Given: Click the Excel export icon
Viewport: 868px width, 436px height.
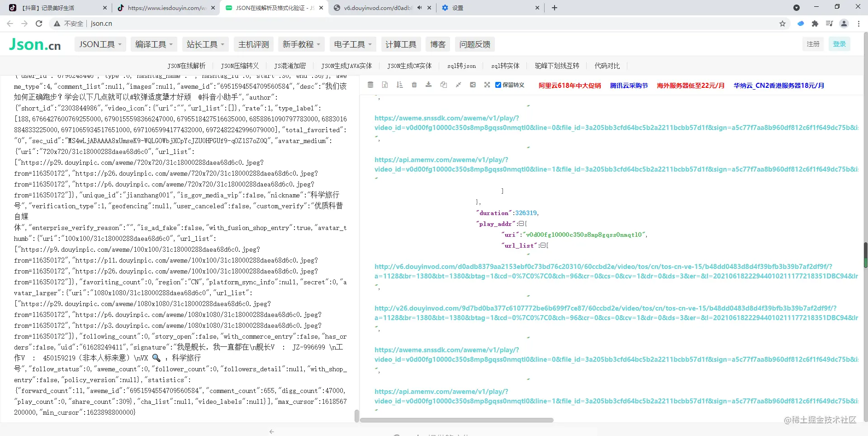Looking at the screenshot, I should point(385,85).
